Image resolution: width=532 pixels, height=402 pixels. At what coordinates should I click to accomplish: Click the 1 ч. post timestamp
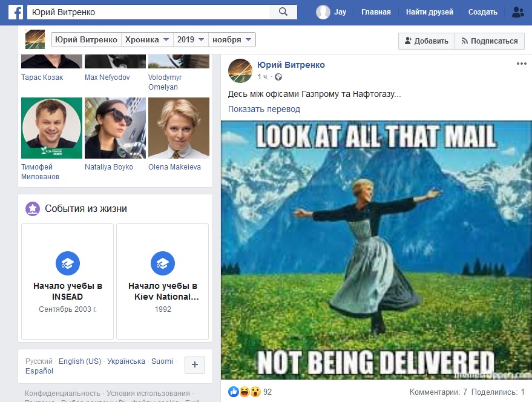(263, 77)
